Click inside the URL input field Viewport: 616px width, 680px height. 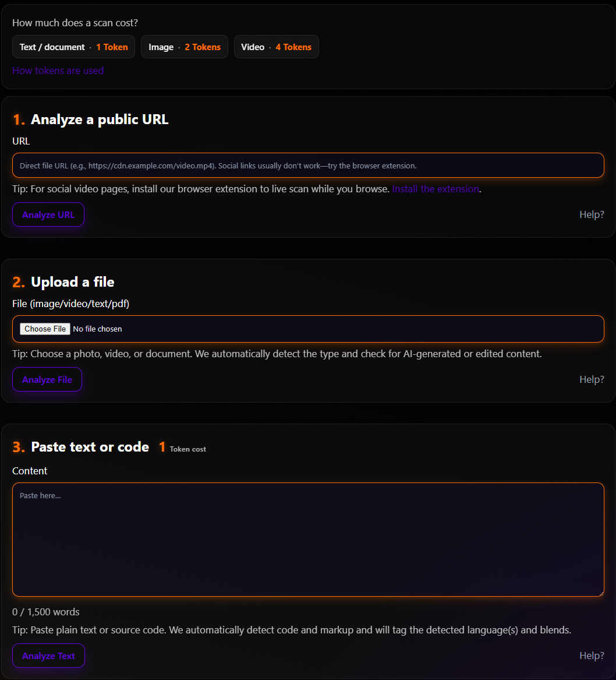[x=308, y=165]
